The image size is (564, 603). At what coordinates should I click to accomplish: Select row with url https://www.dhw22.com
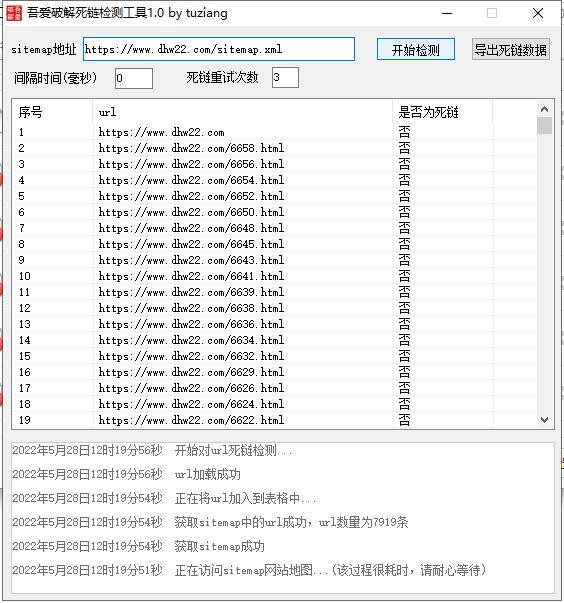[x=275, y=132]
